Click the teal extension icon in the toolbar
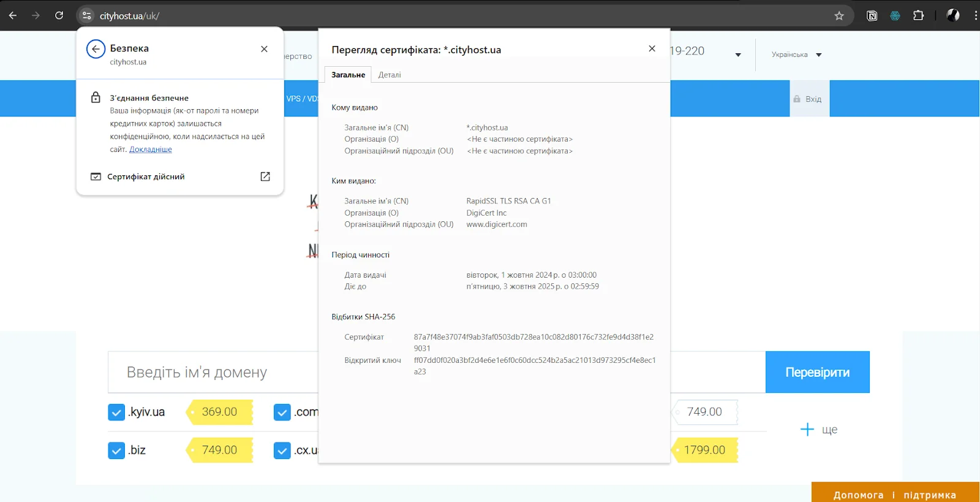Viewport: 980px width, 502px height. tap(895, 16)
